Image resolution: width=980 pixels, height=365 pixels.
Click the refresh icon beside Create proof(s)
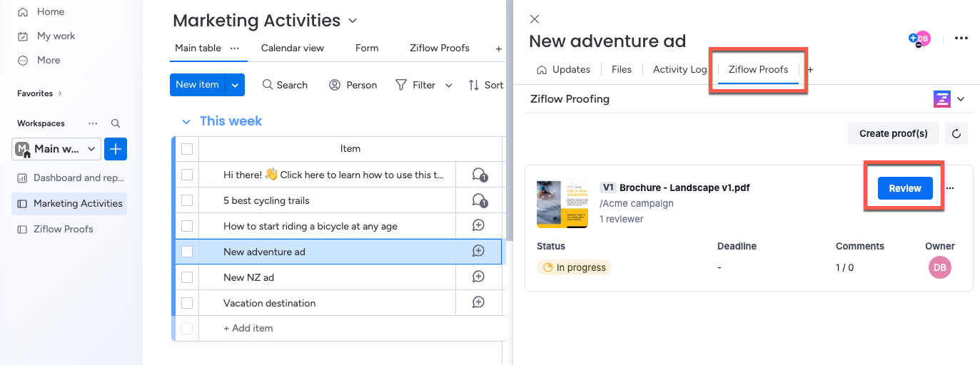[956, 133]
